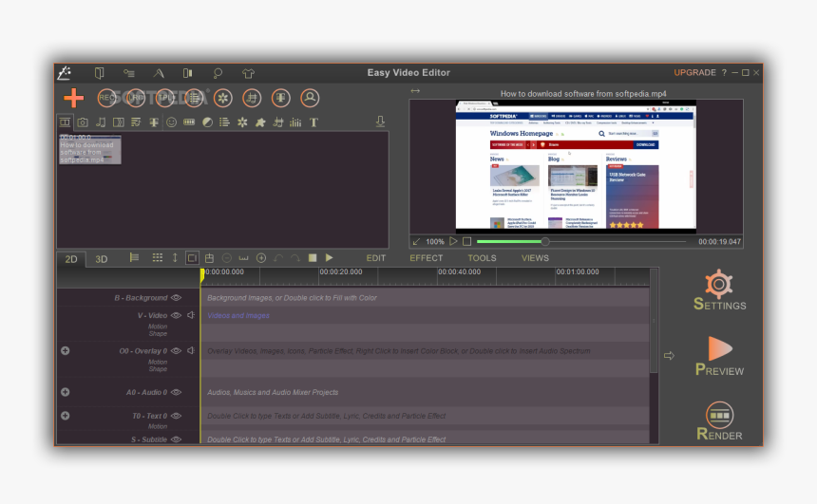Expand the A0 - Audio 0 plus button
Screen dimensions: 817x504
(x=65, y=392)
